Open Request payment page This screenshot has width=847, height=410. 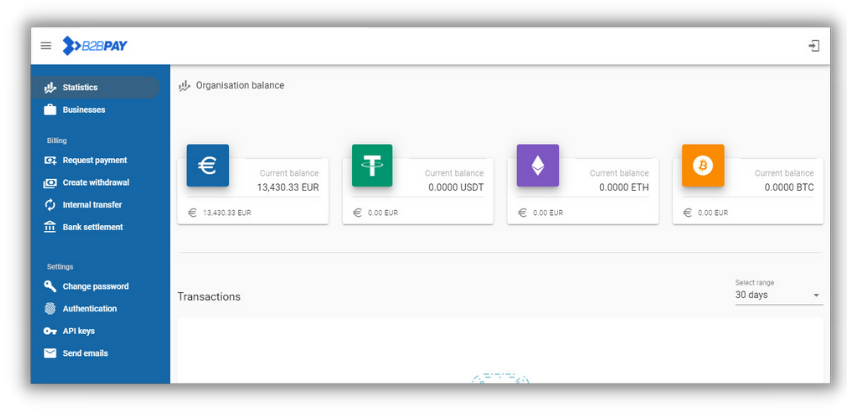pos(95,160)
